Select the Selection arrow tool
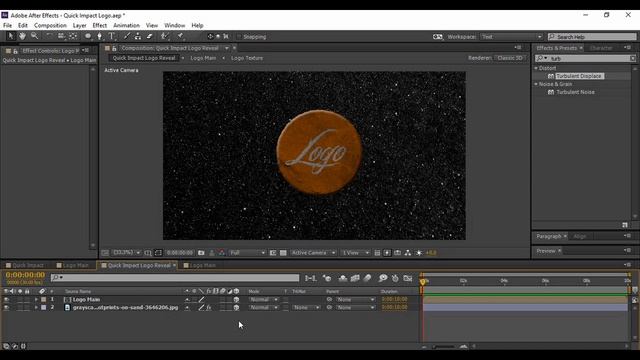Viewport: 640px width, 360px height. (11, 36)
